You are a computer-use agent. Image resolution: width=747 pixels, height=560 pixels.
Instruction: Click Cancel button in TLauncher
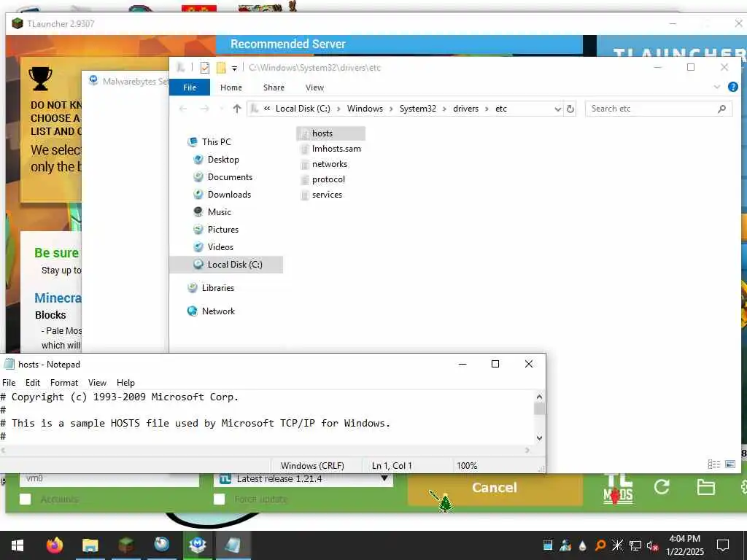[x=495, y=488]
